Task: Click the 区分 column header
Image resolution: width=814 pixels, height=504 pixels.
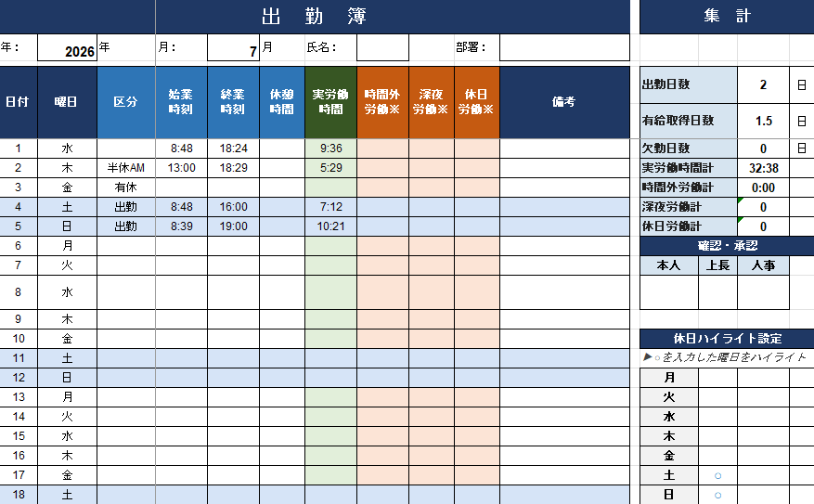Action: tap(126, 102)
